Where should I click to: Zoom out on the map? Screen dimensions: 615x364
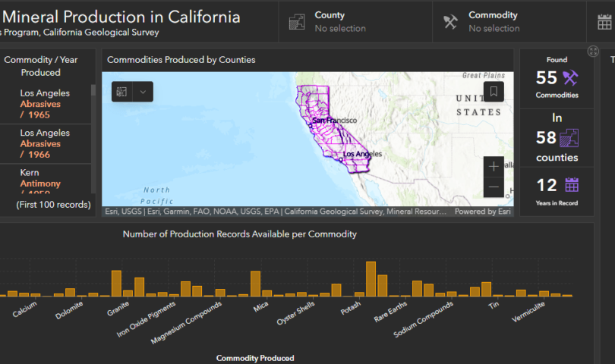pos(494,187)
